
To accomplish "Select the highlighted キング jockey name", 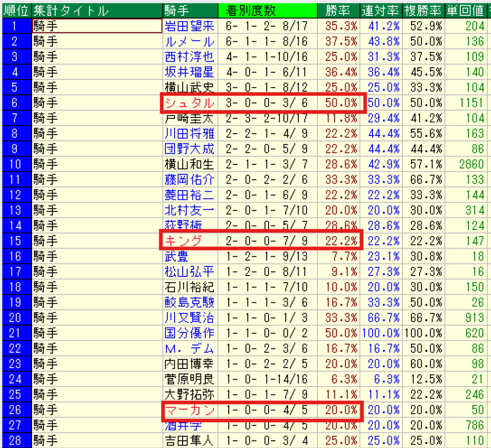I will click(183, 241).
